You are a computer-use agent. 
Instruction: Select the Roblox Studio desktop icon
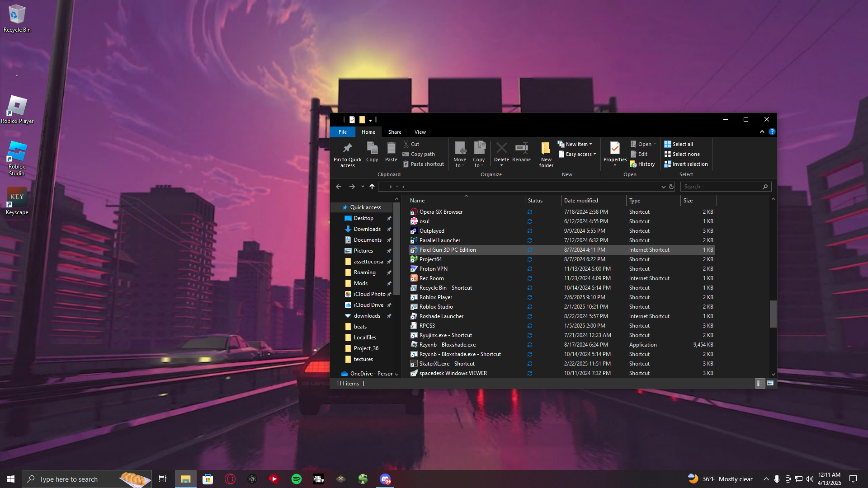tap(17, 158)
